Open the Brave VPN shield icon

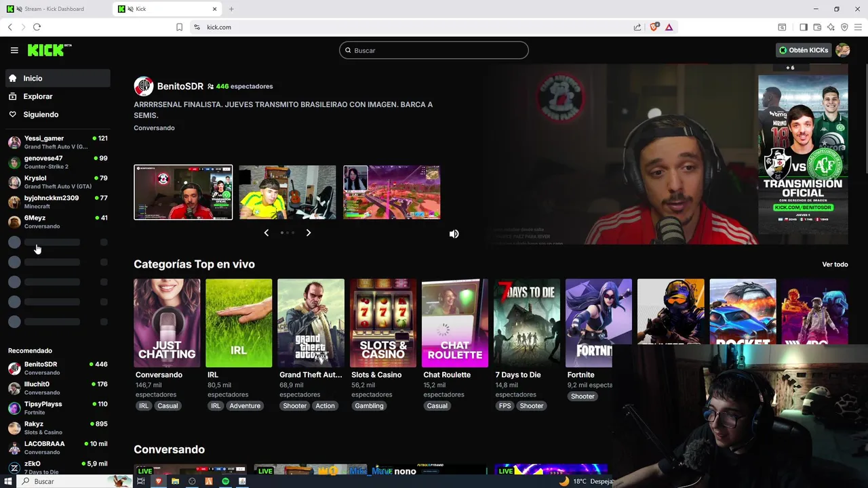coord(844,27)
